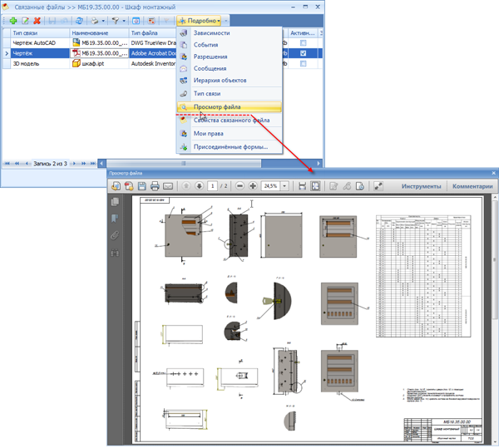The image size is (499, 448).
Task: Toggle the active checkbox for the 3D модель row
Action: pos(303,63)
